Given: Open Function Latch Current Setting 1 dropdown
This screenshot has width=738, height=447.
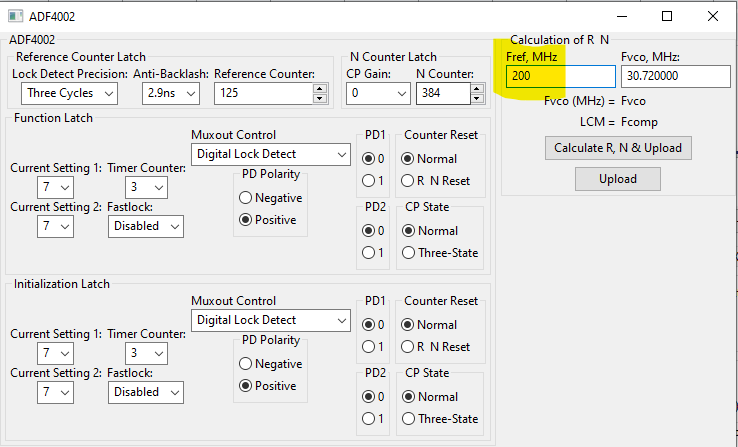Looking at the screenshot, I should click(55, 187).
